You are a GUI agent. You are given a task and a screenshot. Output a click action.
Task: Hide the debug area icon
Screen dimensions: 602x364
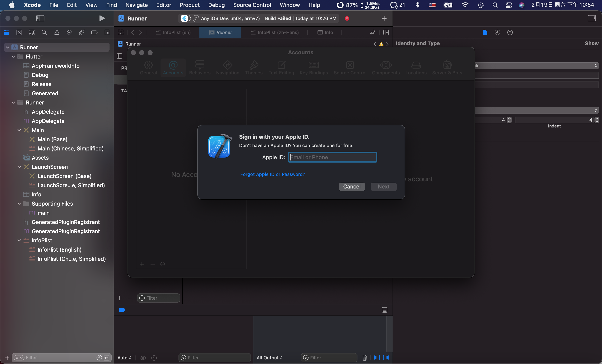pos(385,310)
